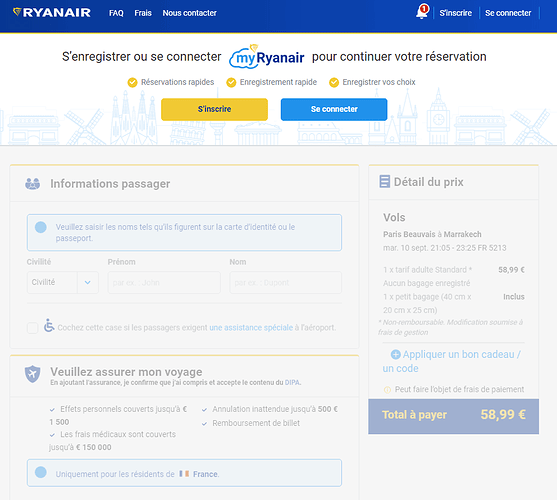This screenshot has height=500, width=557.
Task: Click the passengers group icon
Action: click(x=32, y=184)
